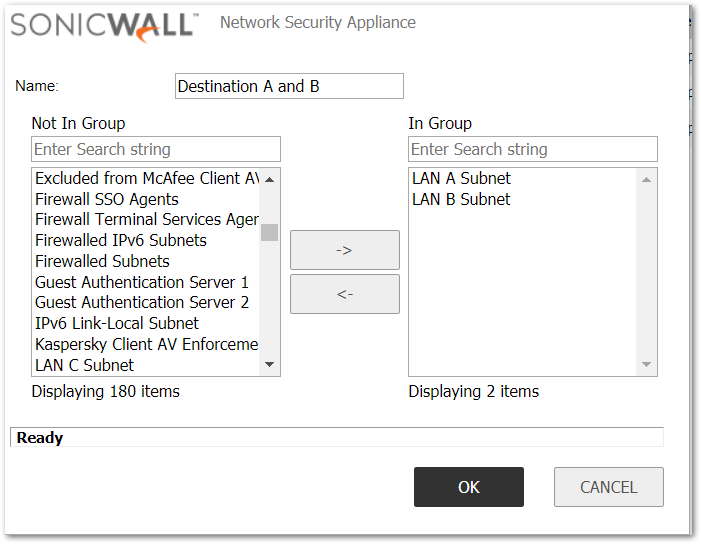This screenshot has height=544, width=701.
Task: Click the OK button
Action: point(469,487)
